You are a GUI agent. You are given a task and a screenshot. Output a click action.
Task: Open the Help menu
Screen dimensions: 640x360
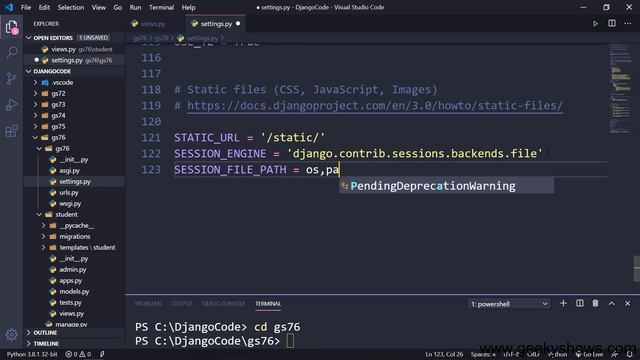(x=188, y=7)
